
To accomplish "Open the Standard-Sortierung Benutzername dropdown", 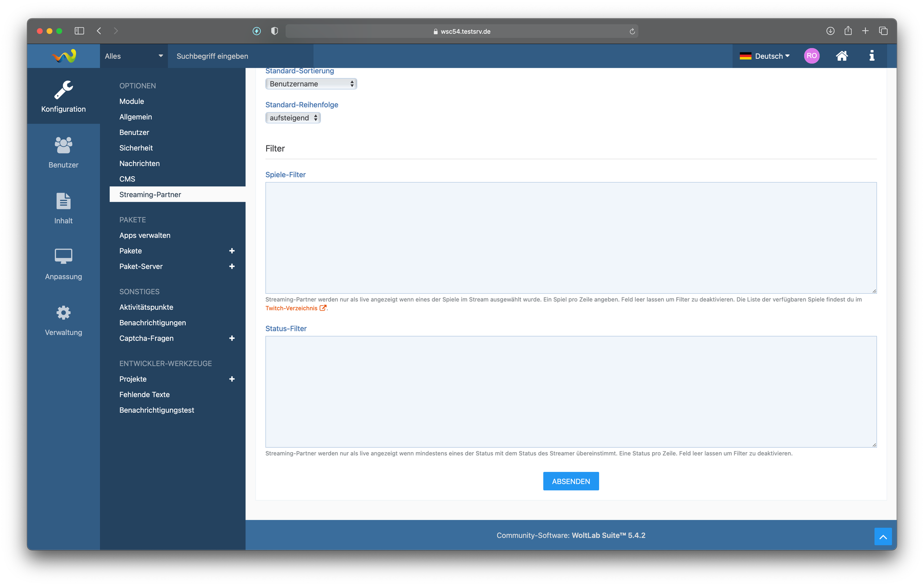I will [x=311, y=84].
